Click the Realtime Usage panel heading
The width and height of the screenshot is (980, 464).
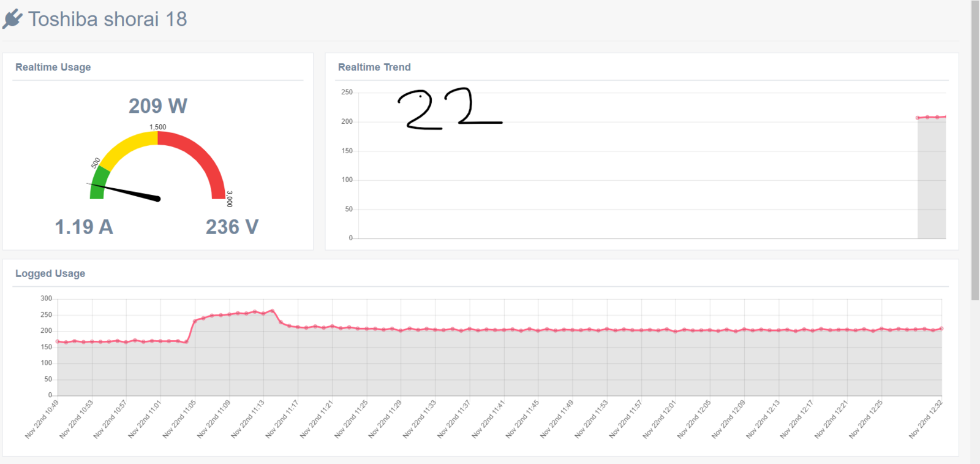click(53, 67)
